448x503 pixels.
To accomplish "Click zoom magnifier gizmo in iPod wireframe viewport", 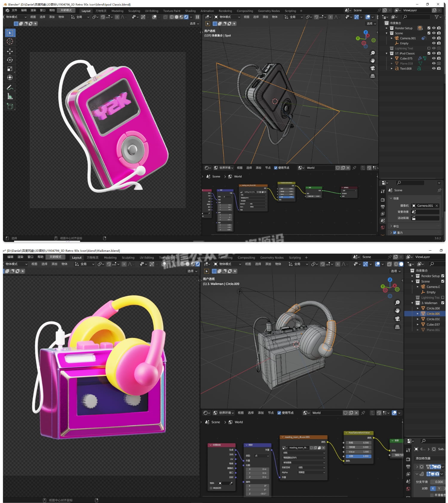I will coord(372,53).
